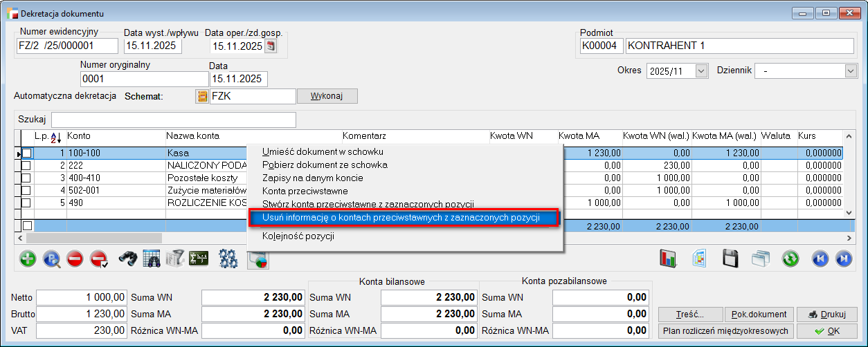
Task: Open calendar picker next to operation date
Action: click(x=271, y=46)
